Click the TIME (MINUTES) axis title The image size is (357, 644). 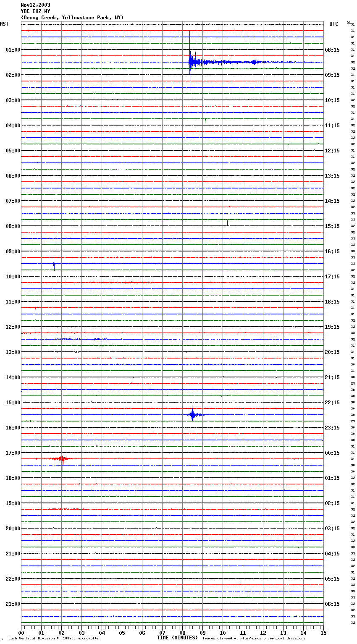click(177, 637)
